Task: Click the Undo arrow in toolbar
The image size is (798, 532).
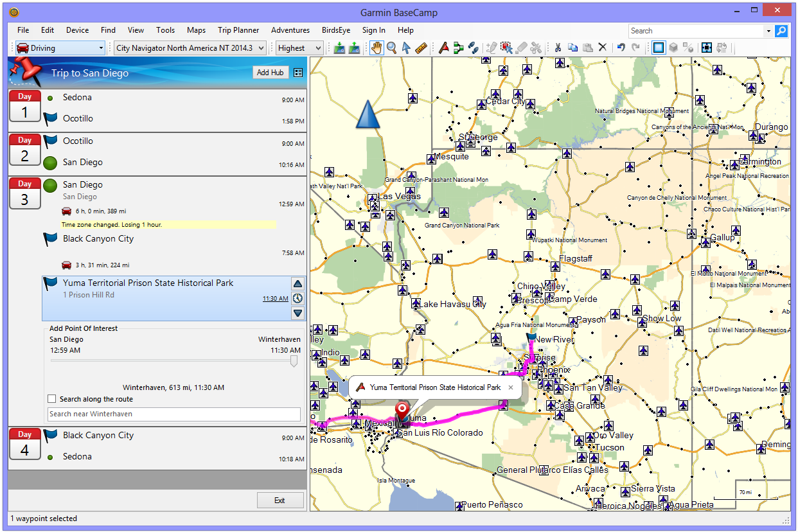Action: click(x=621, y=48)
